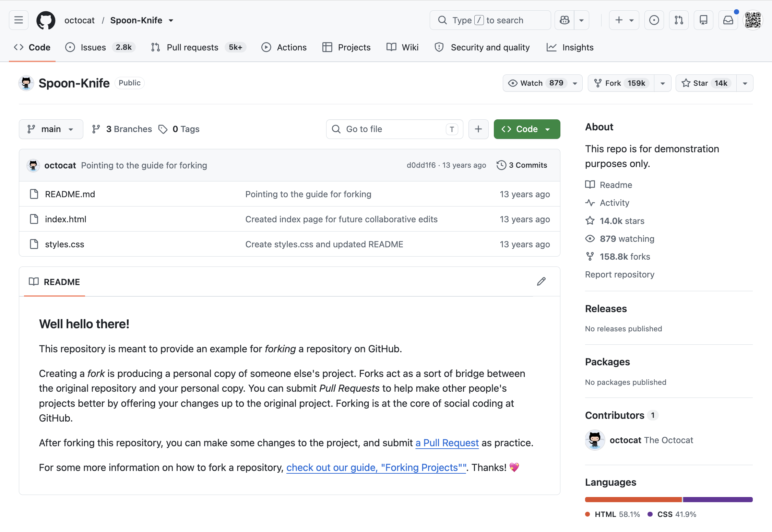Open the notifications inbox
Viewport: 772px width, 532px height.
click(728, 20)
